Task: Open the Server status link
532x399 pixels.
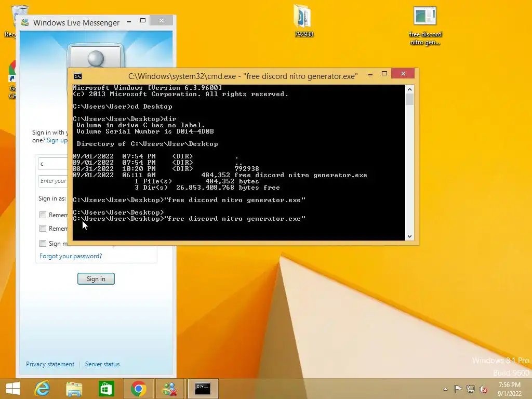Action: [x=102, y=364]
